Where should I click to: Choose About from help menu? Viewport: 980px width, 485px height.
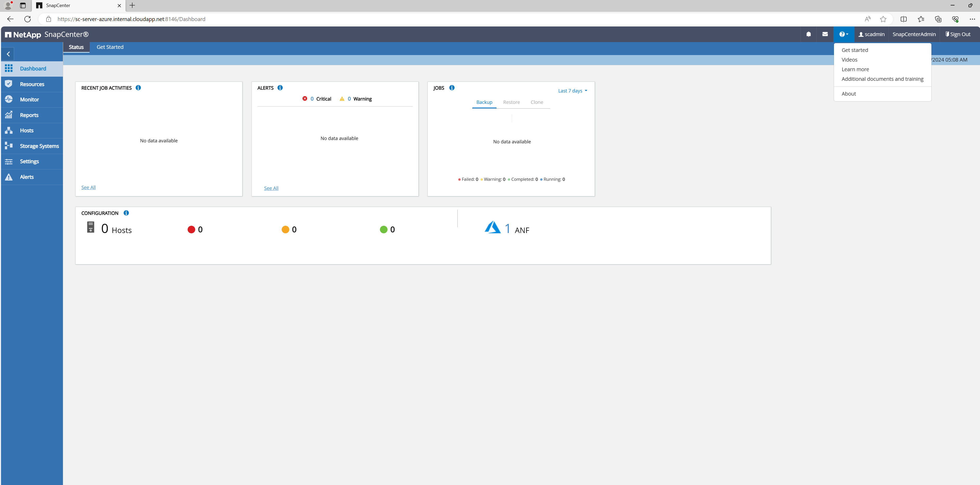coord(849,94)
